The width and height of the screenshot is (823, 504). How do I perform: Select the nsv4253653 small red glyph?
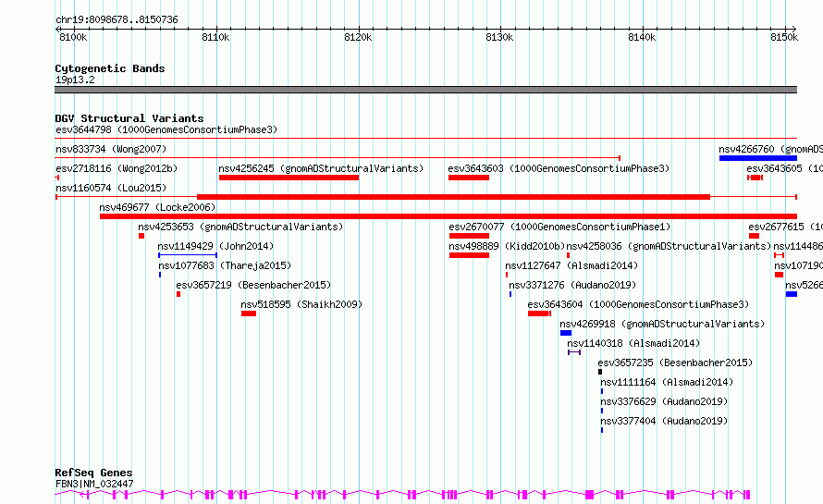coord(141,236)
